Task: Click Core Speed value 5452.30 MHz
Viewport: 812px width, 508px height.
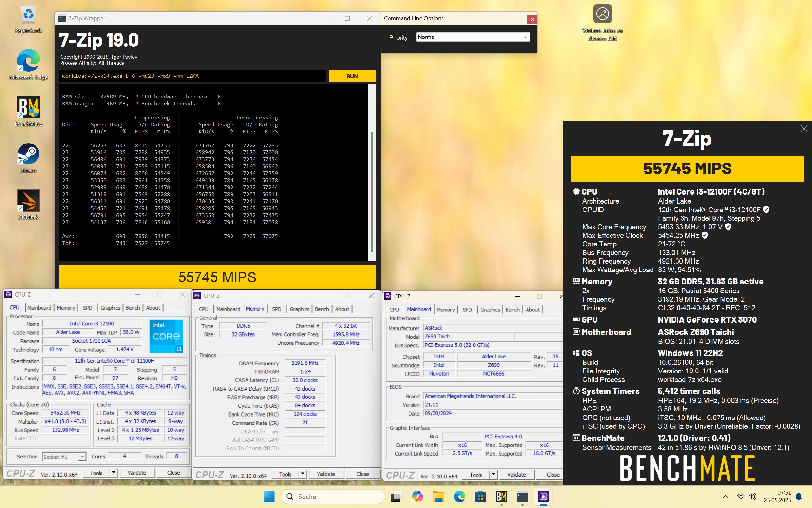Action: (65, 412)
